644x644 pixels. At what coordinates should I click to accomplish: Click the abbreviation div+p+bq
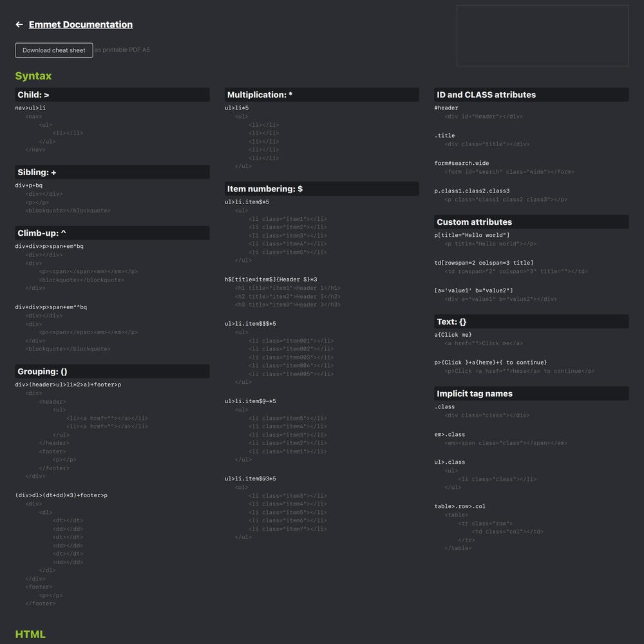tap(29, 185)
